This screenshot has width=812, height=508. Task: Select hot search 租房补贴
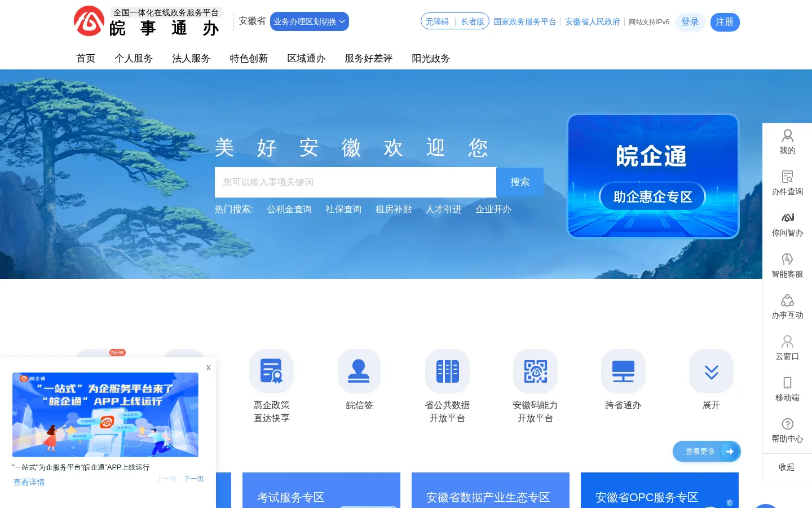(394, 209)
